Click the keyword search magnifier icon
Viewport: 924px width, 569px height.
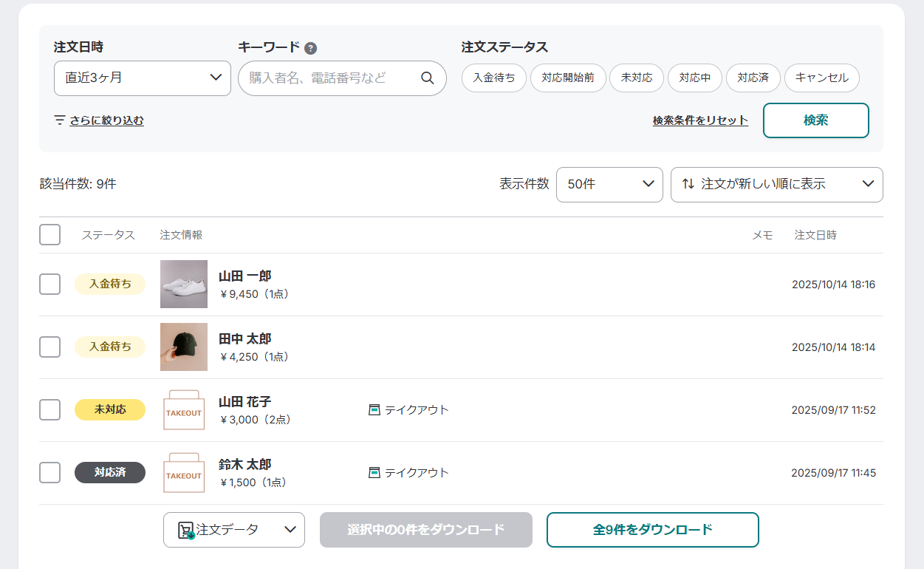427,78
